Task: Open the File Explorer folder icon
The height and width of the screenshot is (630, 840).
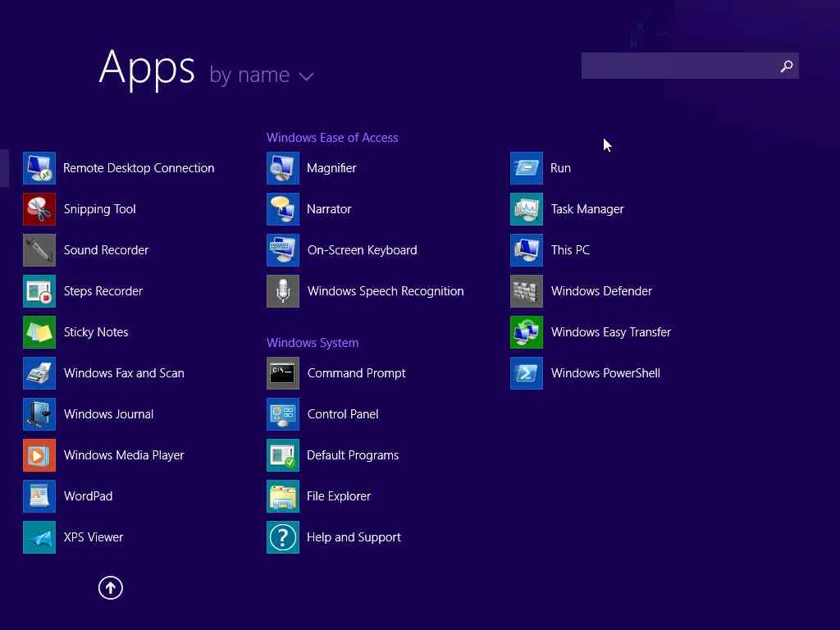Action: point(283,496)
